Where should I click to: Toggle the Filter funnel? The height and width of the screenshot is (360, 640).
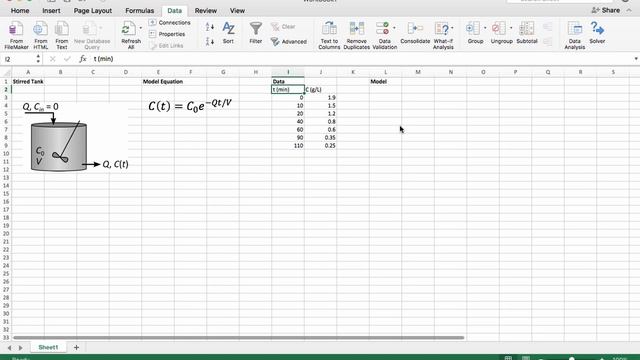256,33
